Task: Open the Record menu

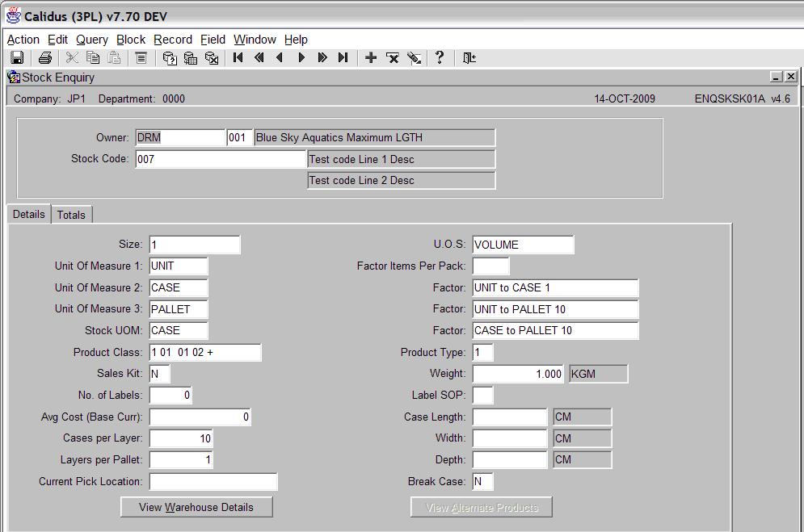Action: pos(173,40)
